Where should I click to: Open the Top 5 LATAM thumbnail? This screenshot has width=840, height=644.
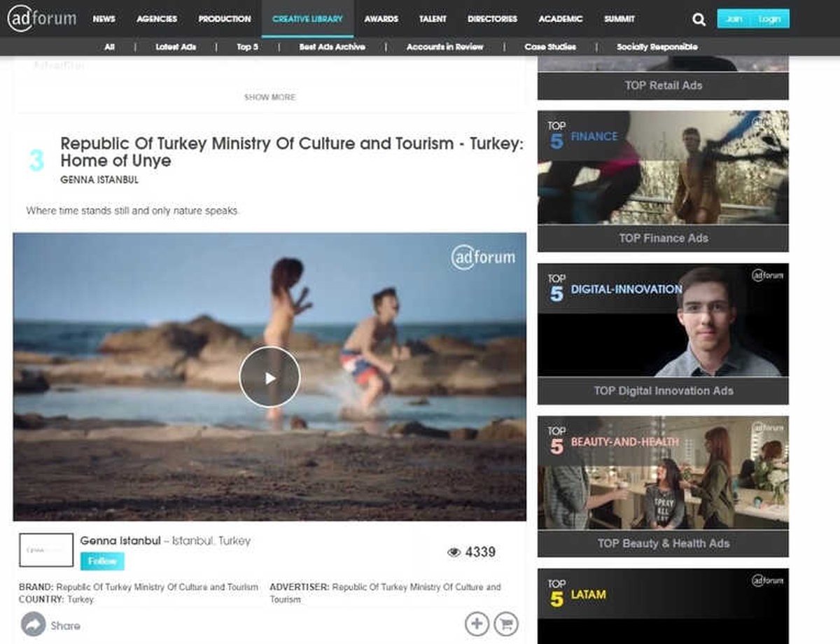(663, 606)
